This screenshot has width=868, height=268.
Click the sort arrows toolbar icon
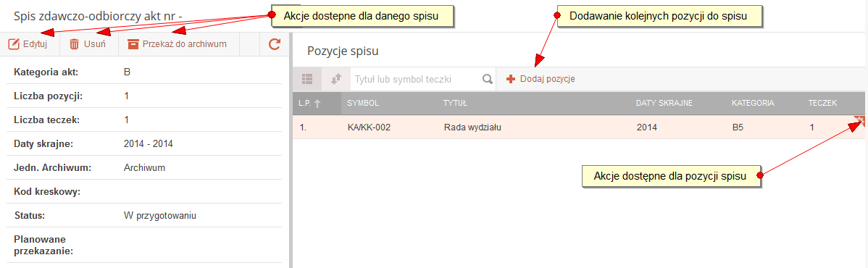pyautogui.click(x=336, y=79)
